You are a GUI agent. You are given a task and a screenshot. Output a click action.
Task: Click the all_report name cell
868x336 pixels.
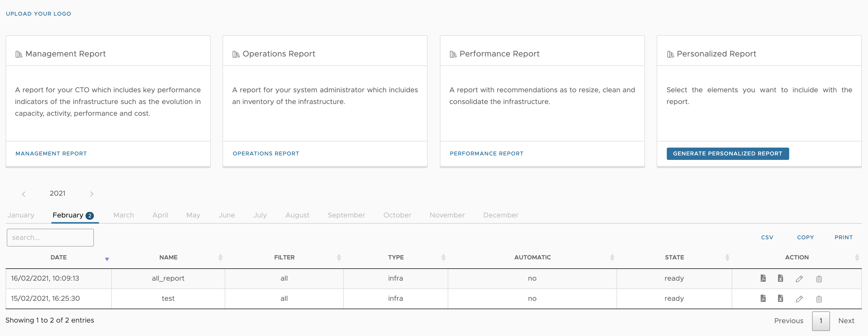pyautogui.click(x=168, y=278)
